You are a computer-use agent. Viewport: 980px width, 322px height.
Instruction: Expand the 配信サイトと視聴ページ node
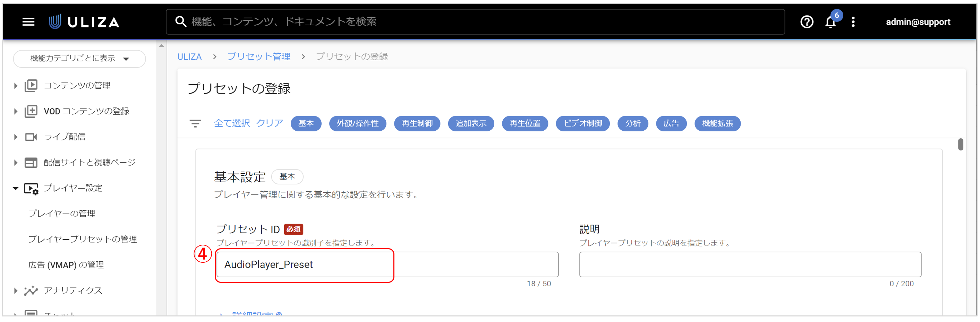[x=16, y=163]
